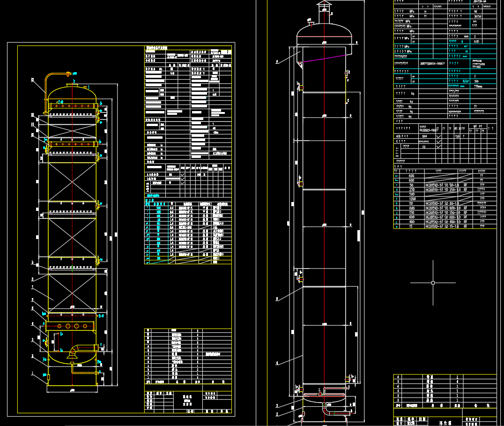Select the gooseneck pipe on left tower top
This screenshot has width=504, height=426.
tap(47, 83)
